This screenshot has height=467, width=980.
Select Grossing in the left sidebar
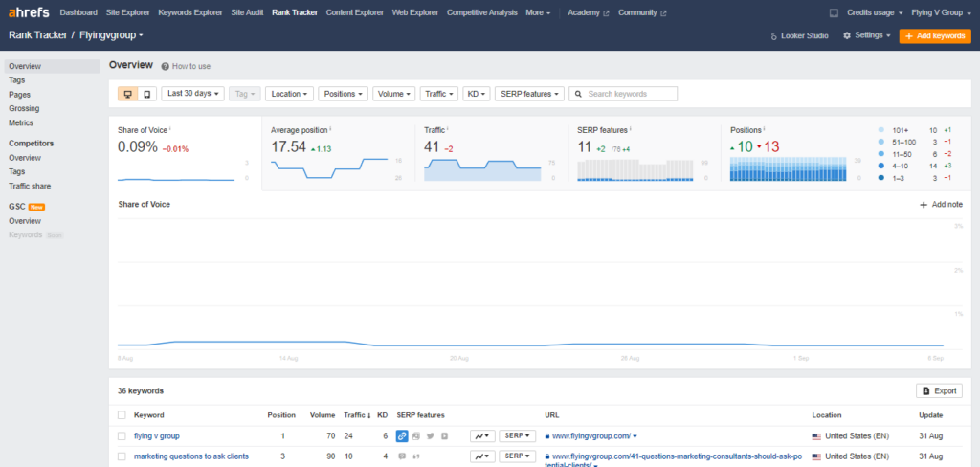tap(24, 109)
